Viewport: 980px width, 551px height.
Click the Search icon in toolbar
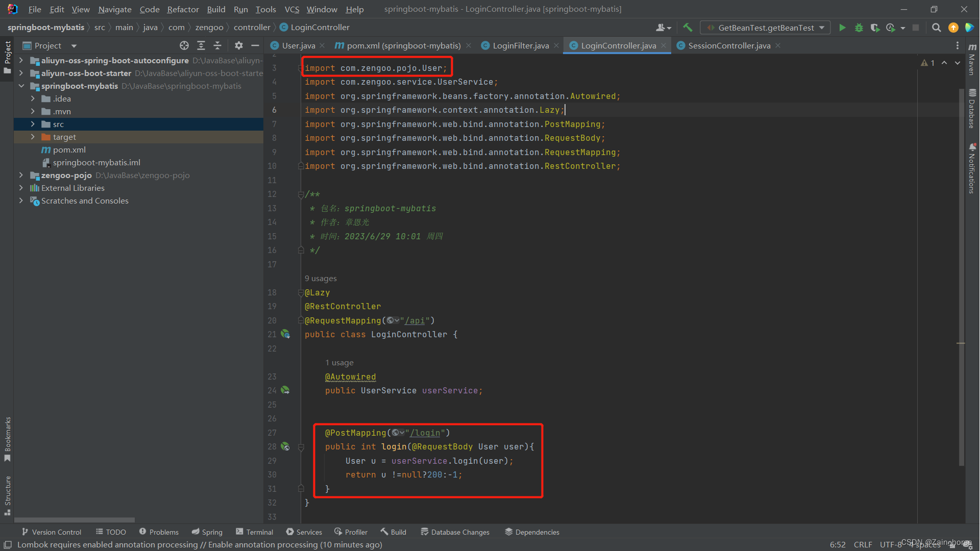tap(936, 27)
